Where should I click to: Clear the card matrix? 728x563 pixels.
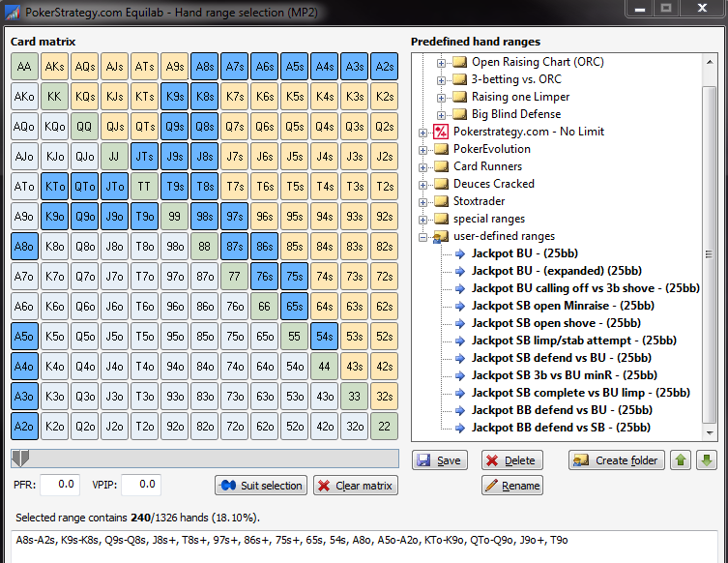356,486
